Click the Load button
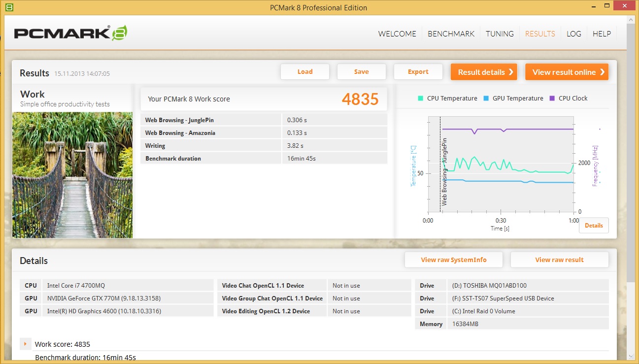639x364 pixels. tap(305, 72)
